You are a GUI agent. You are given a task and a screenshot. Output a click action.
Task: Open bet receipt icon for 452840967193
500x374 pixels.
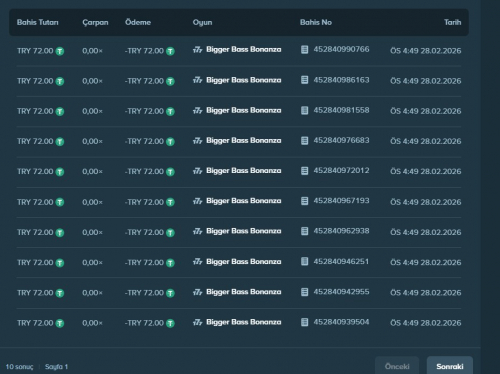304,201
